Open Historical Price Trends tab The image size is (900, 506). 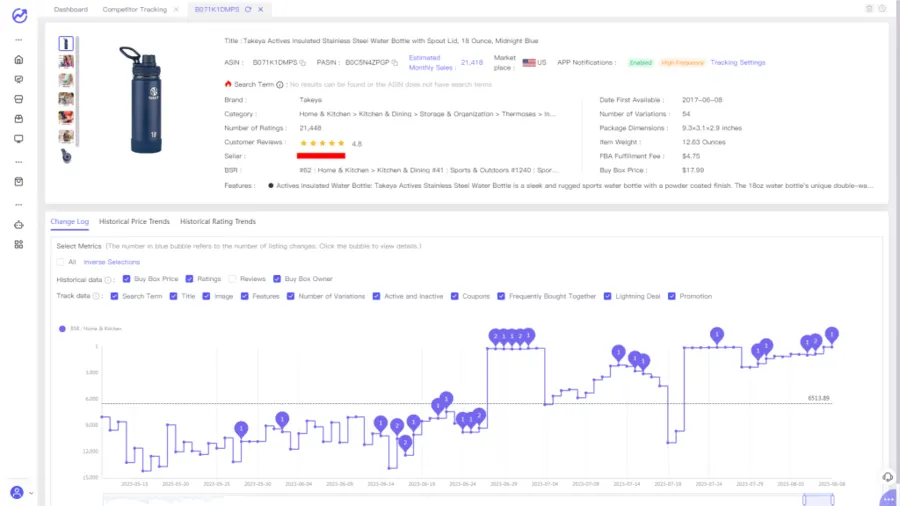click(x=134, y=221)
